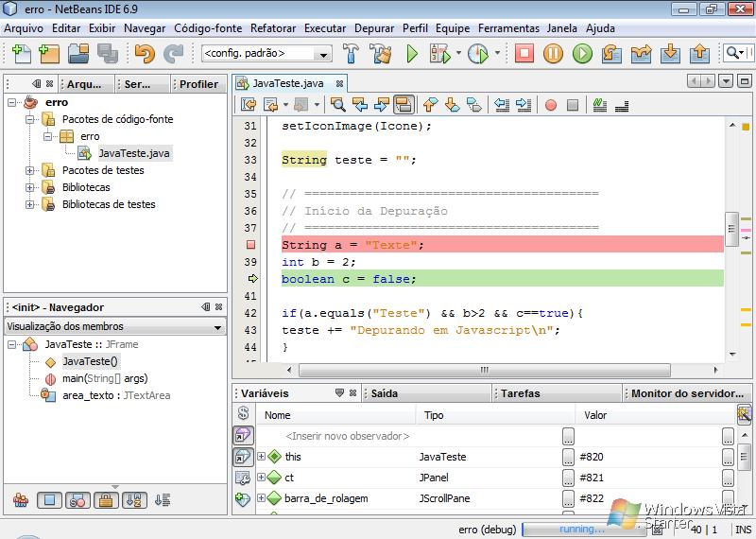Click the editor vertical scrollbar thumb

731,229
